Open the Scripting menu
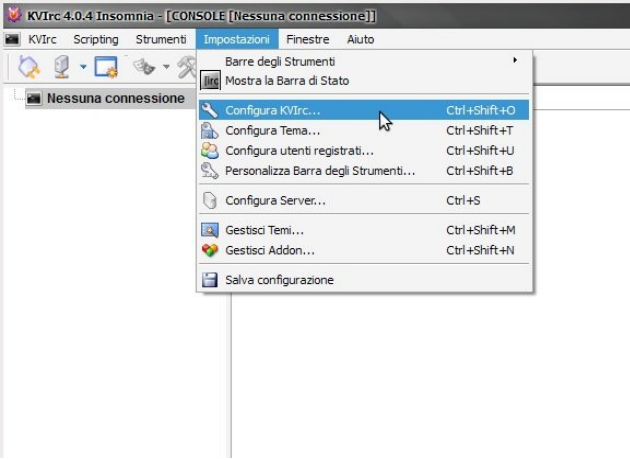 pos(96,39)
